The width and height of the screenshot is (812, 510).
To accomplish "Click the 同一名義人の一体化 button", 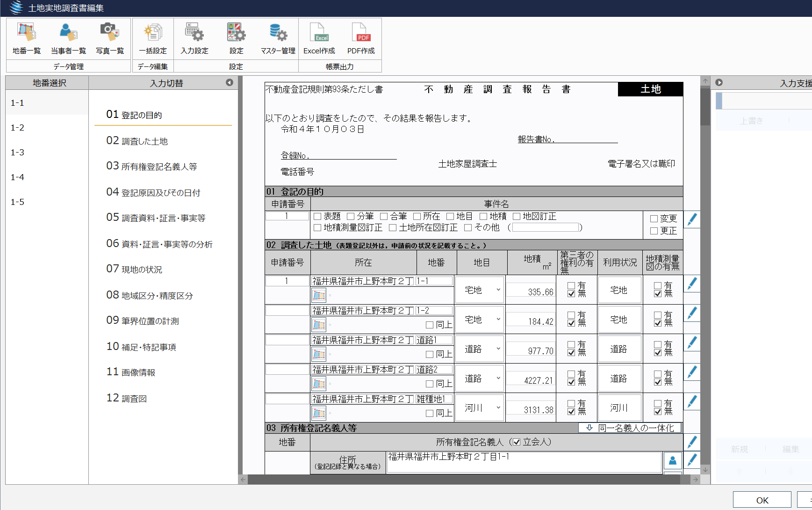I will click(x=630, y=428).
